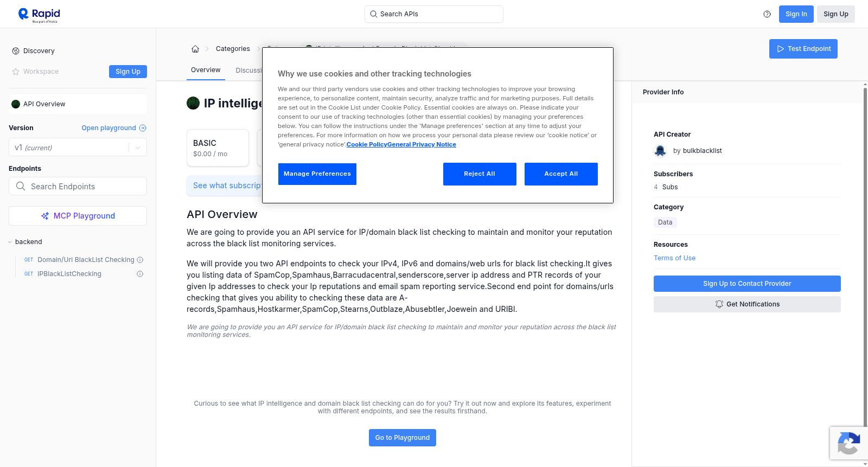Click the Search Endpoints field

[78, 186]
